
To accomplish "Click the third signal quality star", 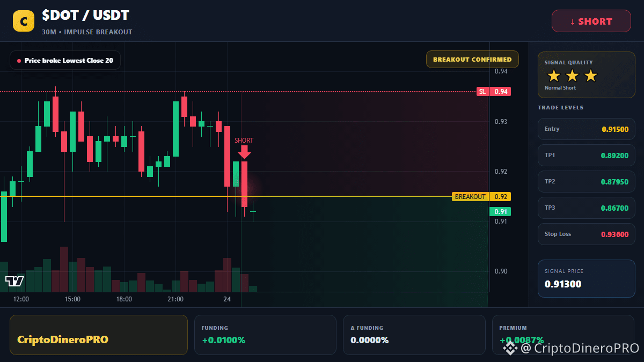I will (x=590, y=76).
